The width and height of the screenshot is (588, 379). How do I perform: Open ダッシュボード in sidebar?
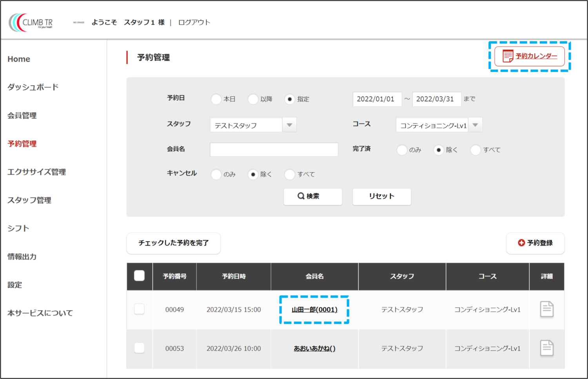tap(33, 87)
